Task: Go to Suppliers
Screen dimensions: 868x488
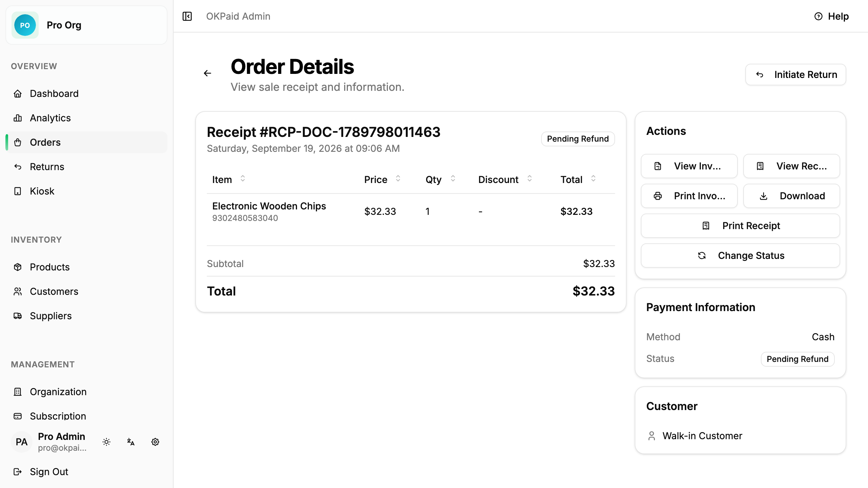Action: 86,316
